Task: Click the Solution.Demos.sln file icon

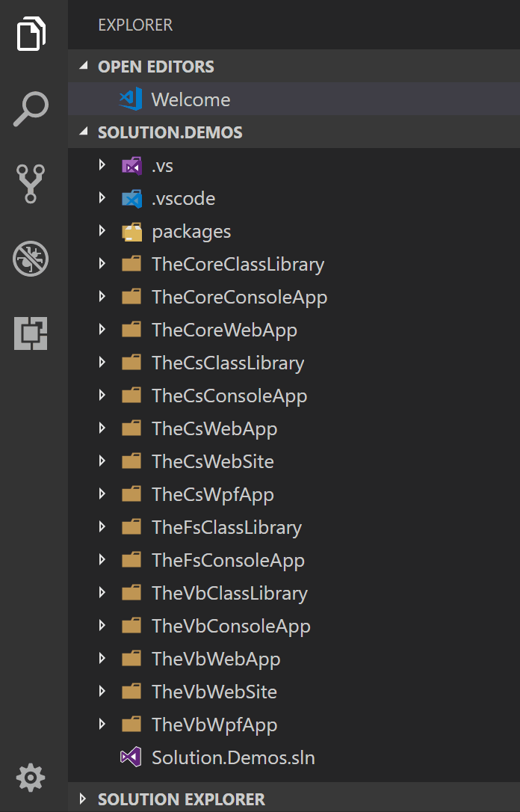Action: 131,757
